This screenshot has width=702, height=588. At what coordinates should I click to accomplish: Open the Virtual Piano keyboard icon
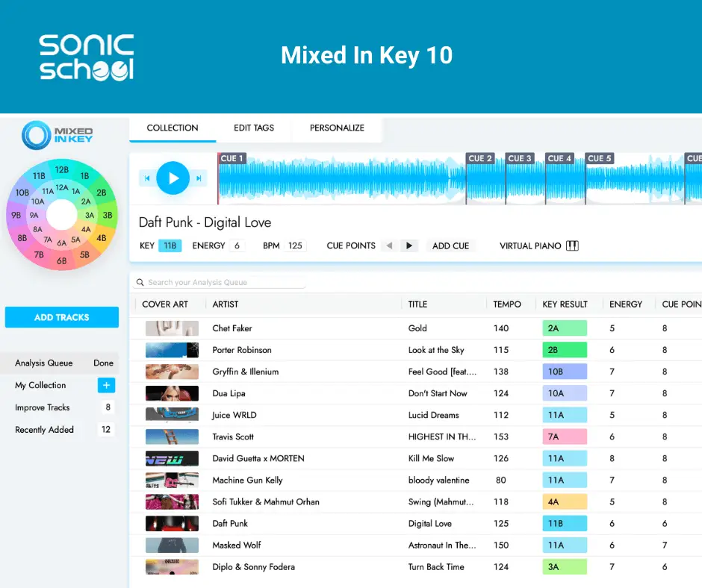(572, 245)
